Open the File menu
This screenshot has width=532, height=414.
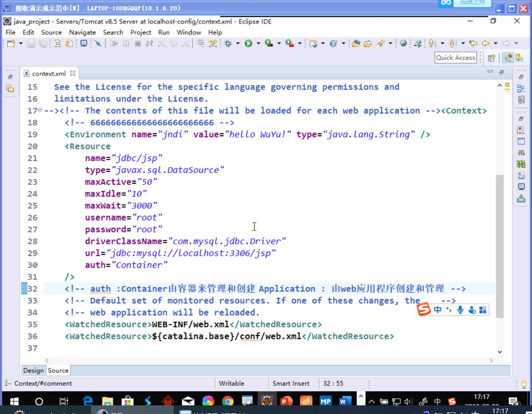(x=10, y=32)
